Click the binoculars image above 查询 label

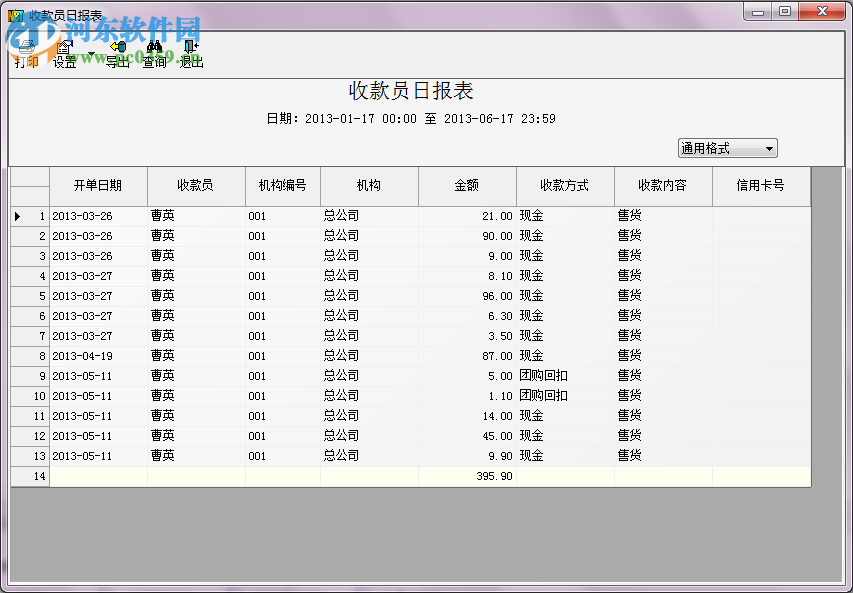154,44
